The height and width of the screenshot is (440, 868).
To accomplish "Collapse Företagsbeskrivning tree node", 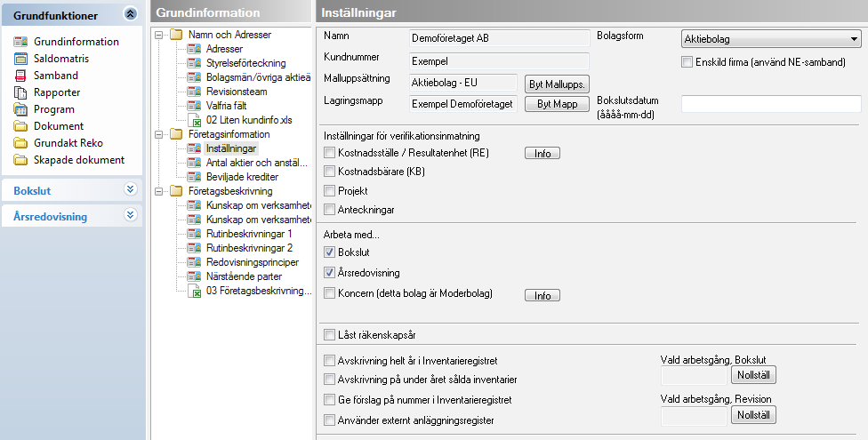I will tap(159, 191).
